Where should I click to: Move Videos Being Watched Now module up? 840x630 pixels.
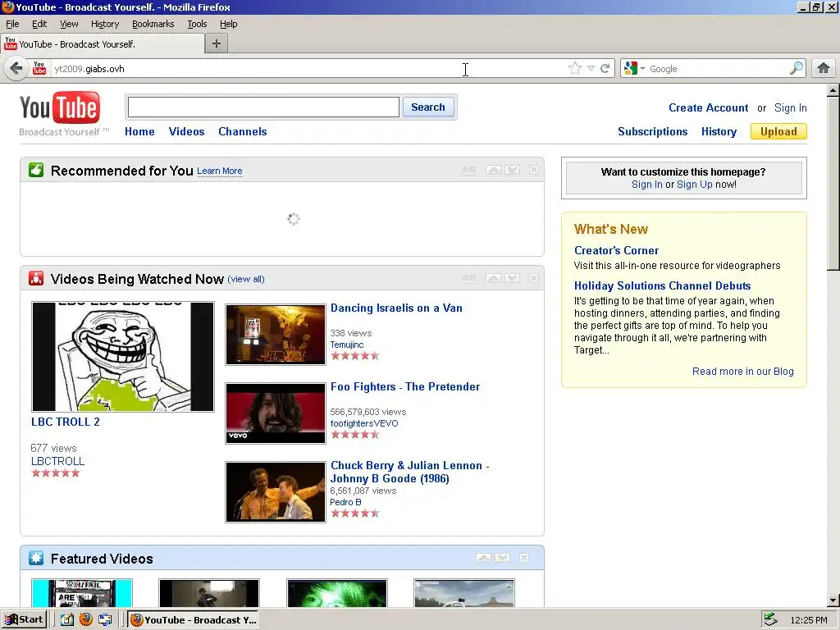[493, 278]
